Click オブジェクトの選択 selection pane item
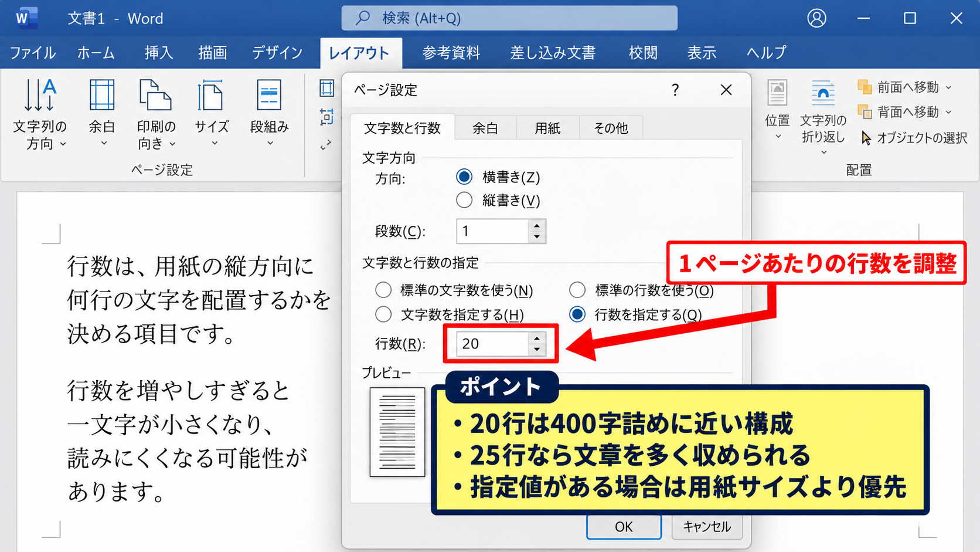Screen dimensions: 980x552 click(x=914, y=138)
